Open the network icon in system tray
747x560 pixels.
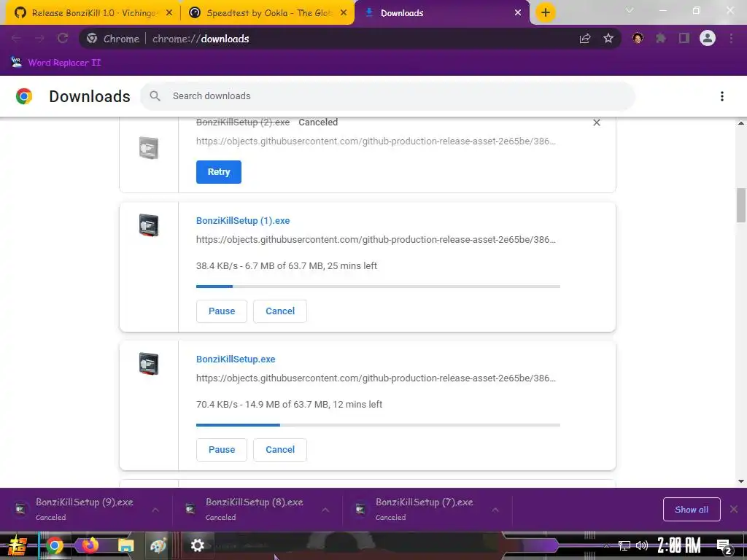(x=624, y=545)
